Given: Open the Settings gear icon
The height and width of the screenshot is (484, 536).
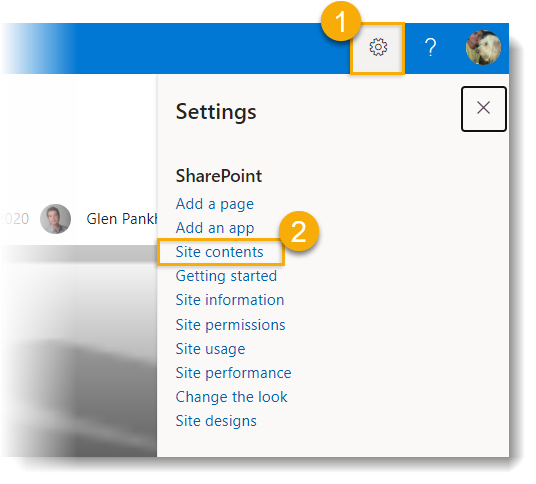Looking at the screenshot, I should tap(378, 48).
